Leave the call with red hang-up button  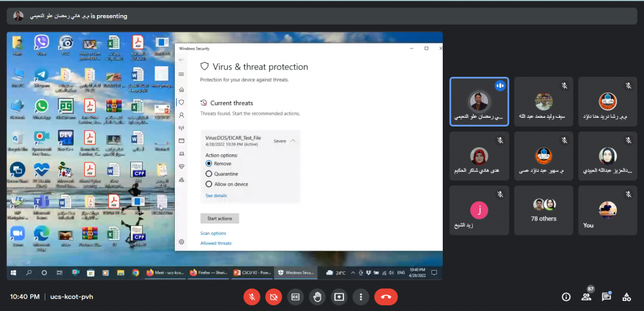(386, 297)
